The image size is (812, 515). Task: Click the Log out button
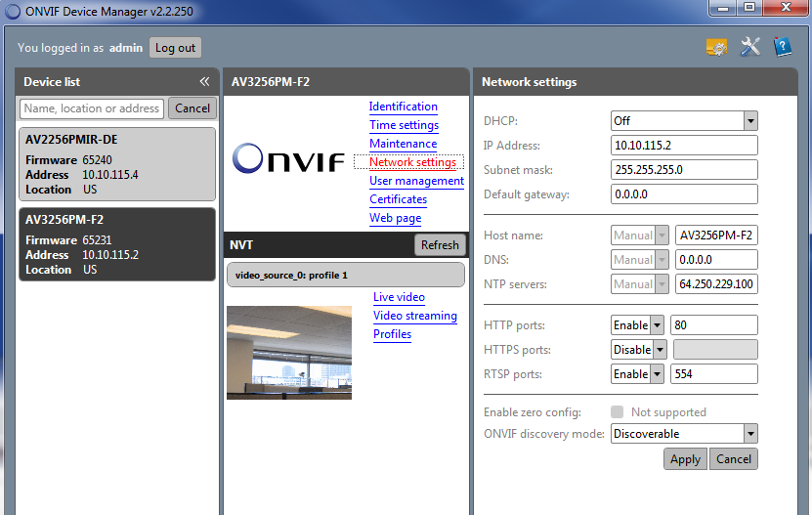[175, 48]
